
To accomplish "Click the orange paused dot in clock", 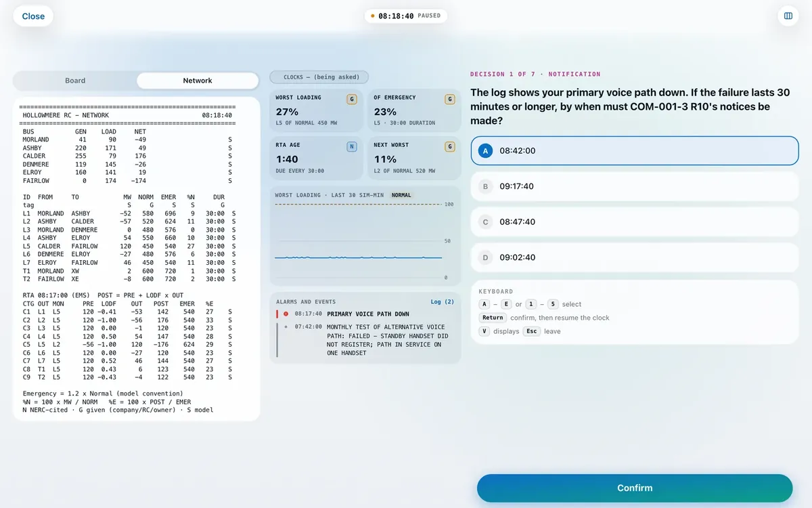I will coord(373,16).
